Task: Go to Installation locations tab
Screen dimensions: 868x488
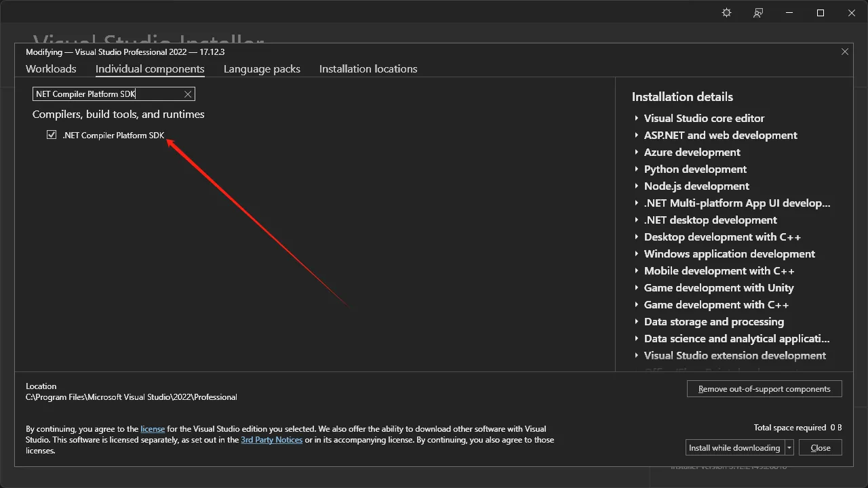Action: tap(368, 69)
